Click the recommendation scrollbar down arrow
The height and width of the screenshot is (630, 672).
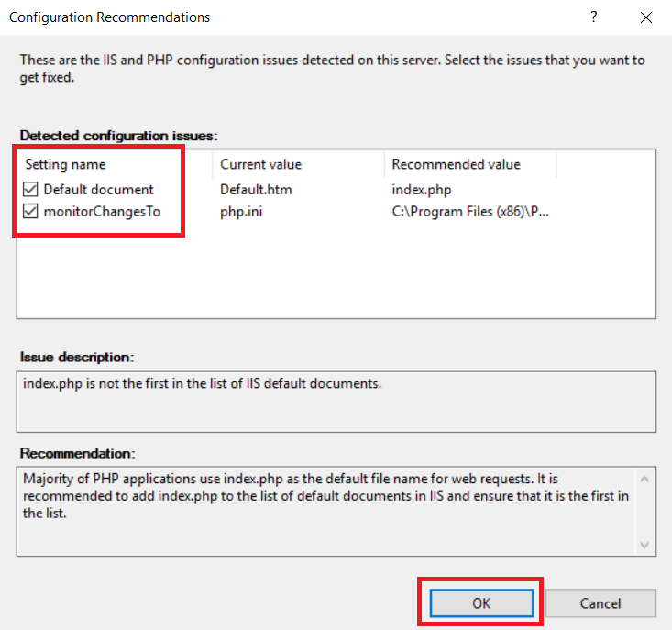click(644, 545)
